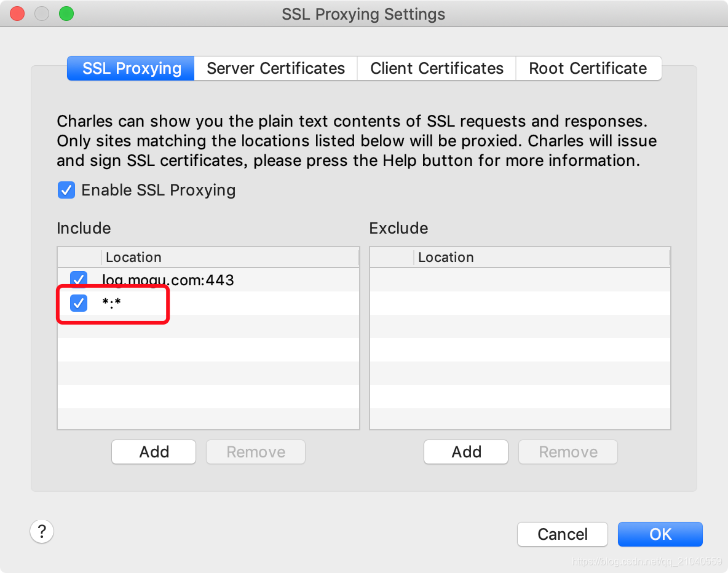Click the Exclude table Location column header
This screenshot has height=573, width=728.
click(x=542, y=257)
